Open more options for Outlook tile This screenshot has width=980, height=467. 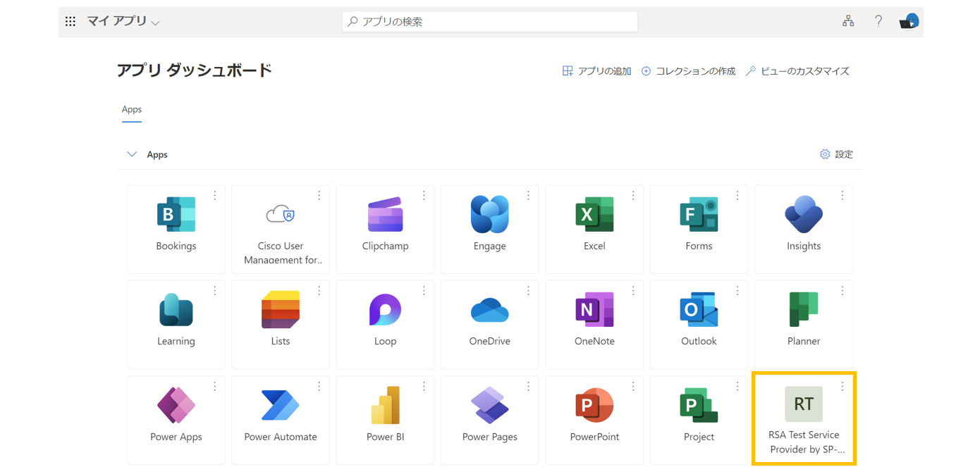[x=738, y=291]
